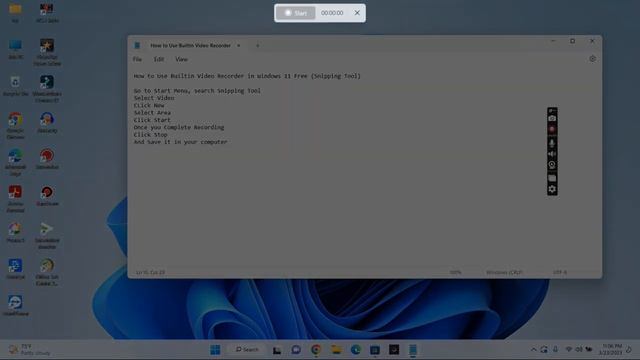This screenshot has height=360, width=640.
Task: Click the text line 'Select Area'
Action: pos(152,113)
